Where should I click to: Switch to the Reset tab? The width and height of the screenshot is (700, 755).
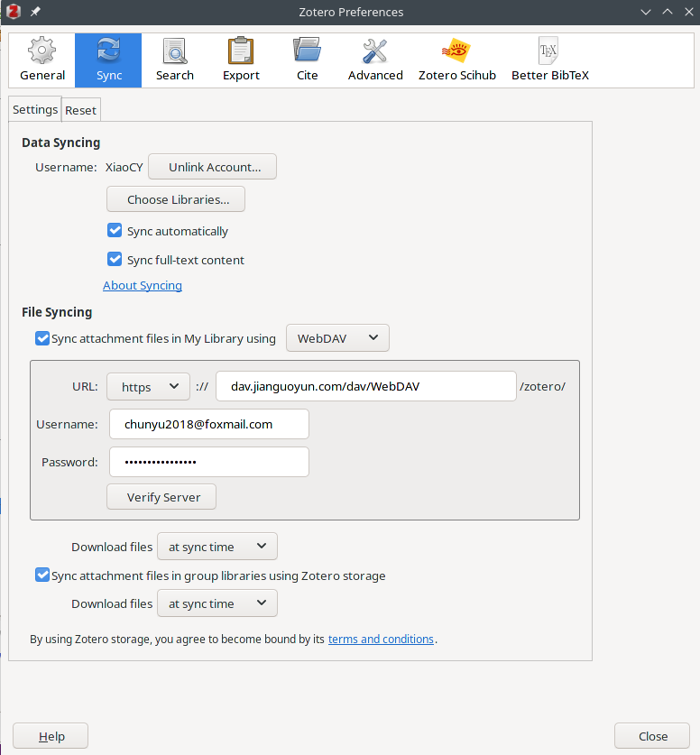[81, 110]
